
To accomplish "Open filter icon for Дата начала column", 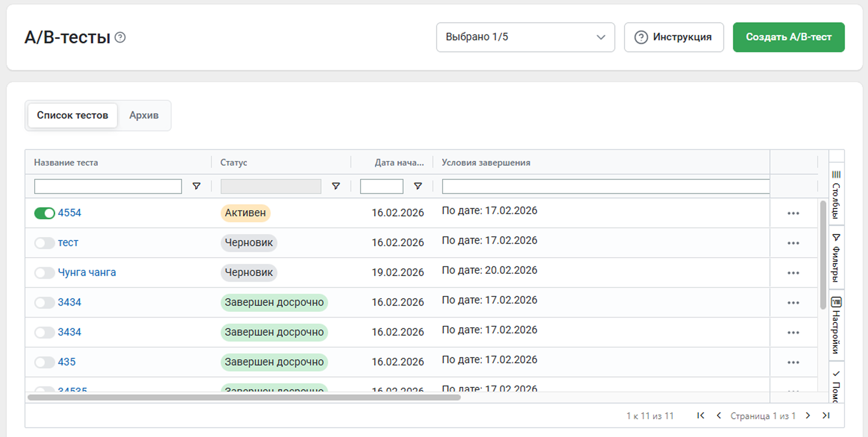I will coord(418,186).
